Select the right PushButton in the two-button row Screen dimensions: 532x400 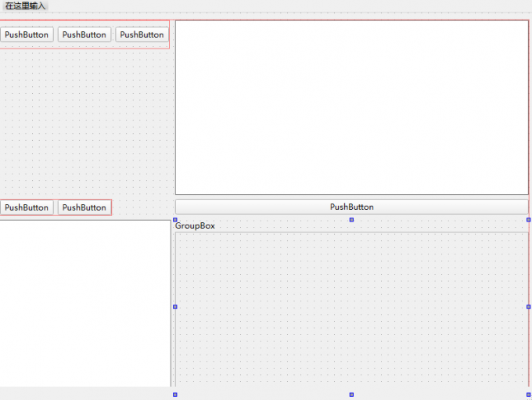[84, 207]
